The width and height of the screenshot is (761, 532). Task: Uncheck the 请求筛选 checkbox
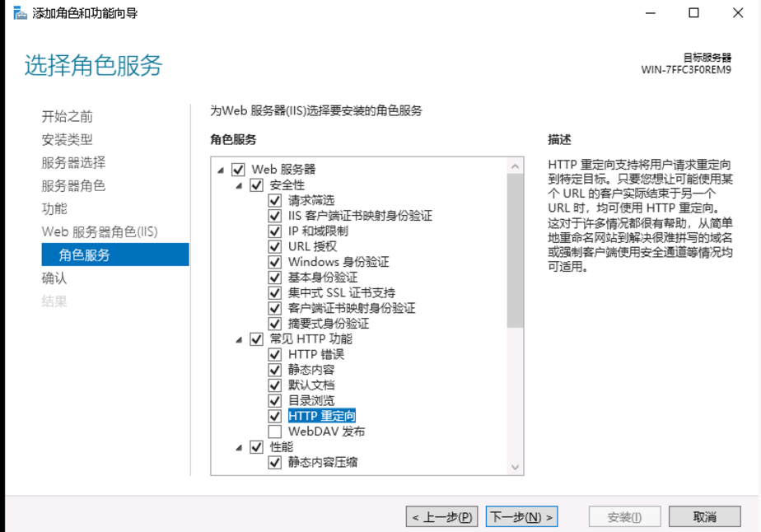pyautogui.click(x=275, y=200)
